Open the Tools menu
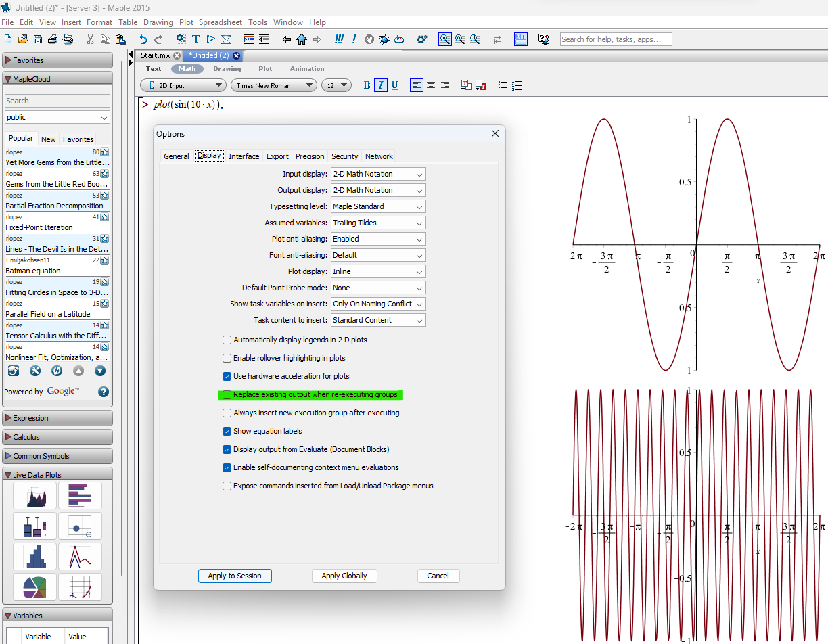The width and height of the screenshot is (828, 644). pos(258,22)
